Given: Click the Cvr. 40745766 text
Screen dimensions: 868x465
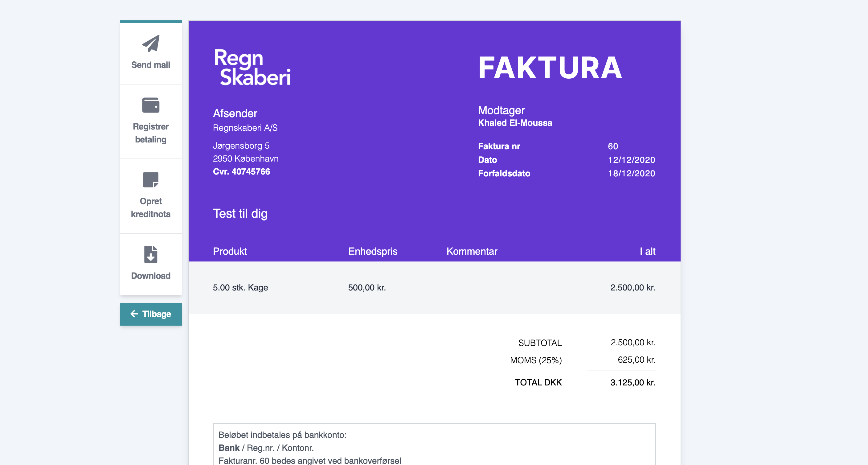Looking at the screenshot, I should click(241, 172).
